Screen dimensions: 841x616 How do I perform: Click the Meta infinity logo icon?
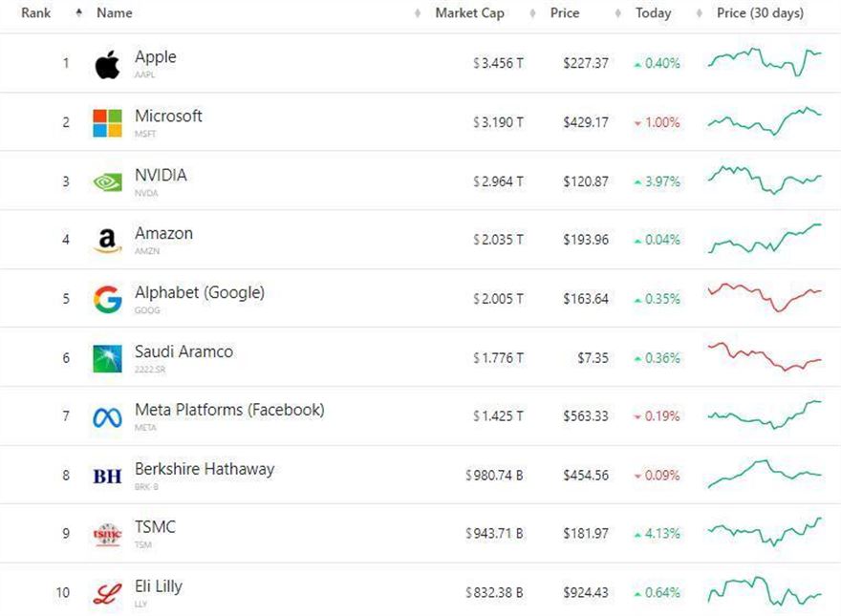(107, 417)
